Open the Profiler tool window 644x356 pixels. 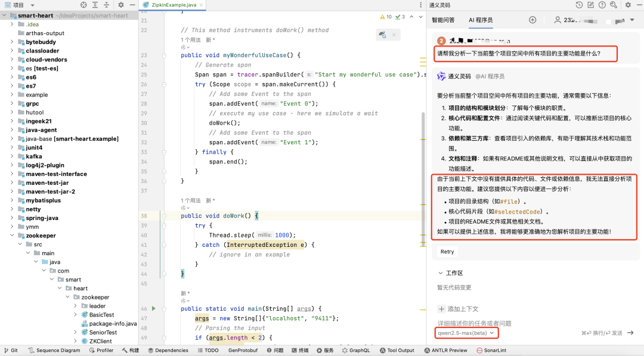[x=101, y=350]
